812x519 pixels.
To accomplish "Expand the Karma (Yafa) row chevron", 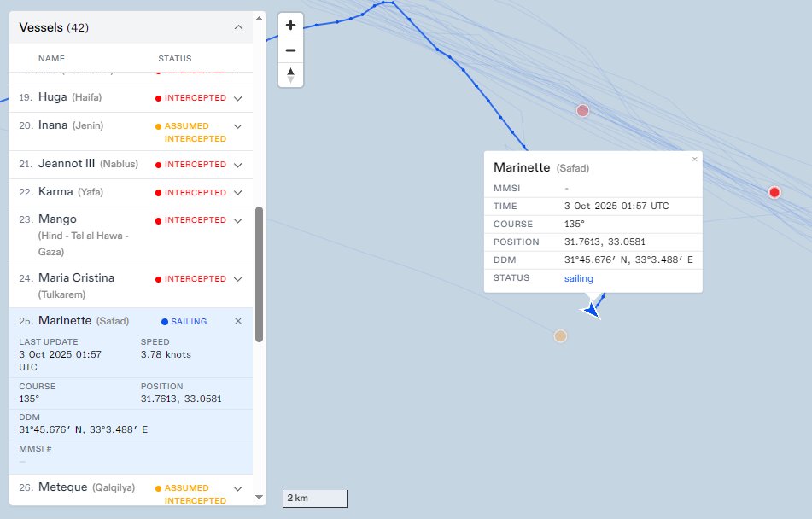I will pos(238,192).
